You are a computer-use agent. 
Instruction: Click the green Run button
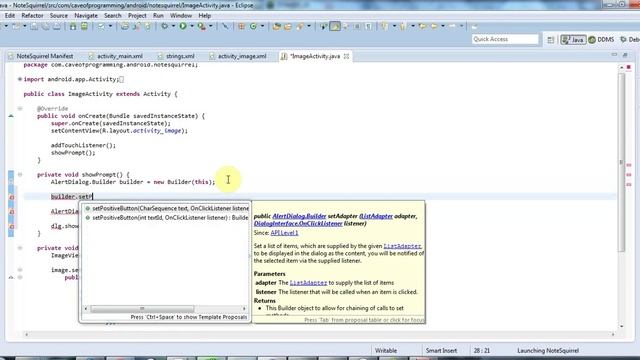coord(183,27)
